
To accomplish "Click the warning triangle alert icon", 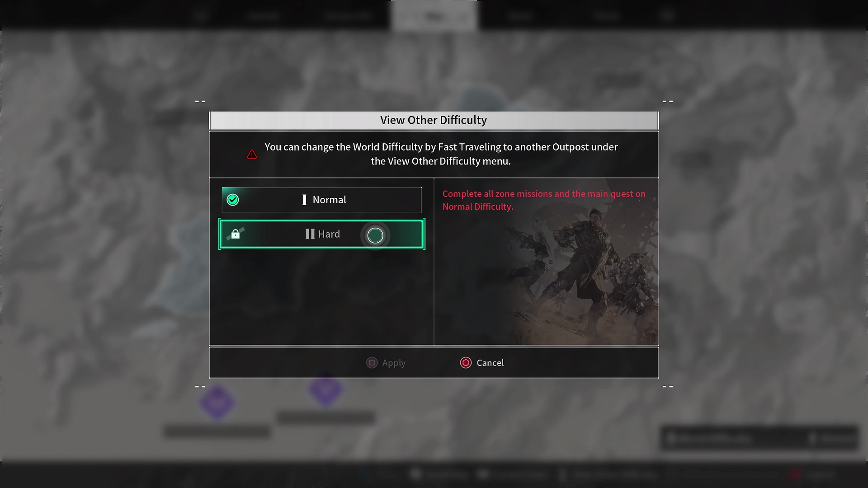I will point(251,155).
